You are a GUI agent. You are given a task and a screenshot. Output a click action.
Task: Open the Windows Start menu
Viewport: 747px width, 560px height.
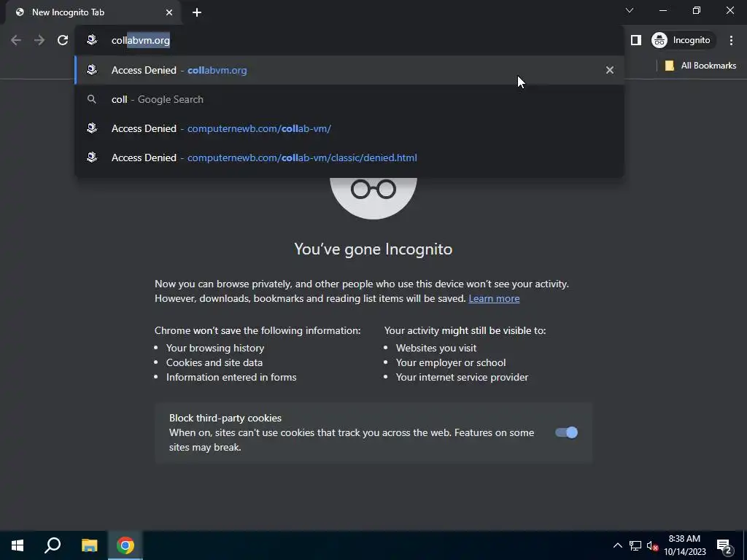pos(18,545)
